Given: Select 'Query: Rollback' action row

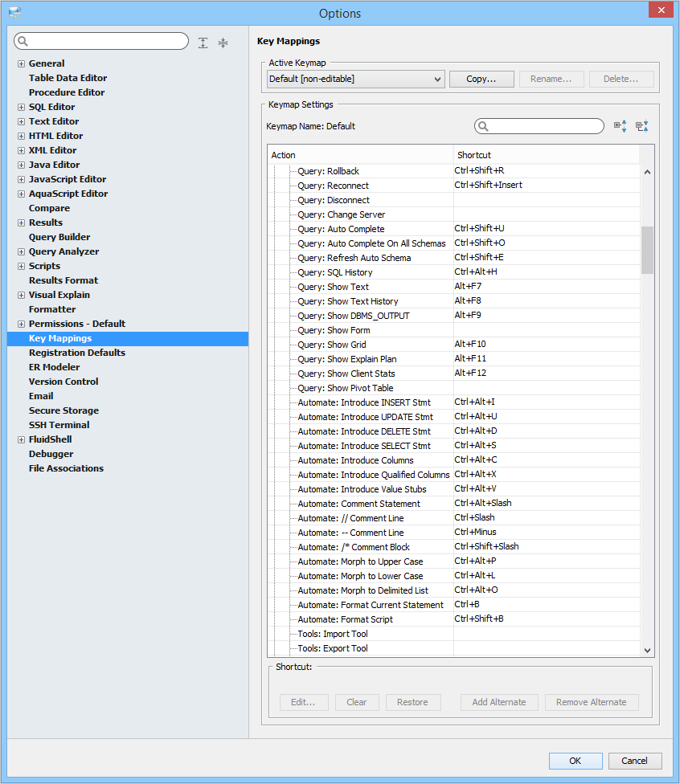Looking at the screenshot, I should (454, 171).
